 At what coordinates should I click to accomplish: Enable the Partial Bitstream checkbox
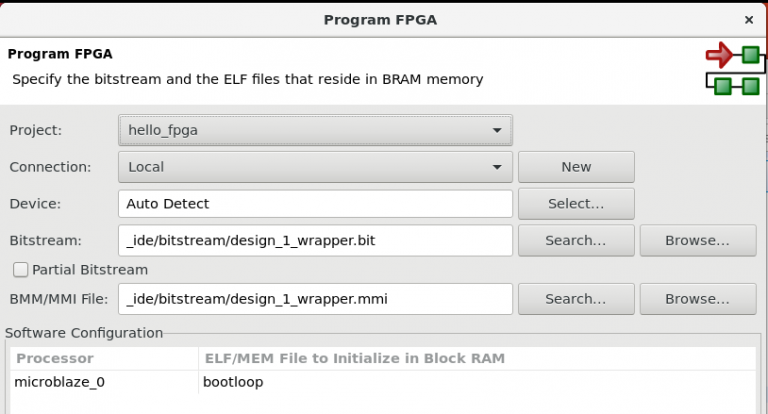point(20,270)
